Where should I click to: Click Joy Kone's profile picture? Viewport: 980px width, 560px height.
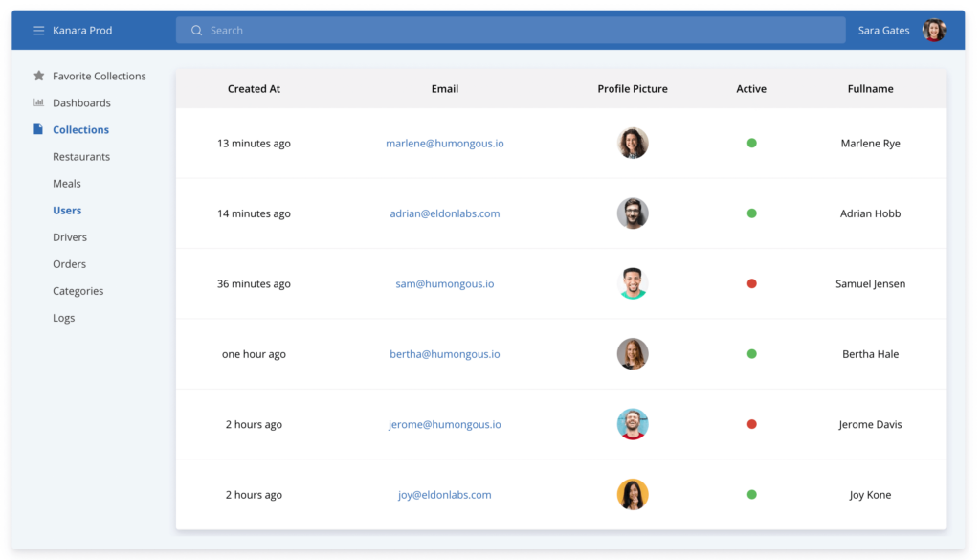tap(633, 494)
